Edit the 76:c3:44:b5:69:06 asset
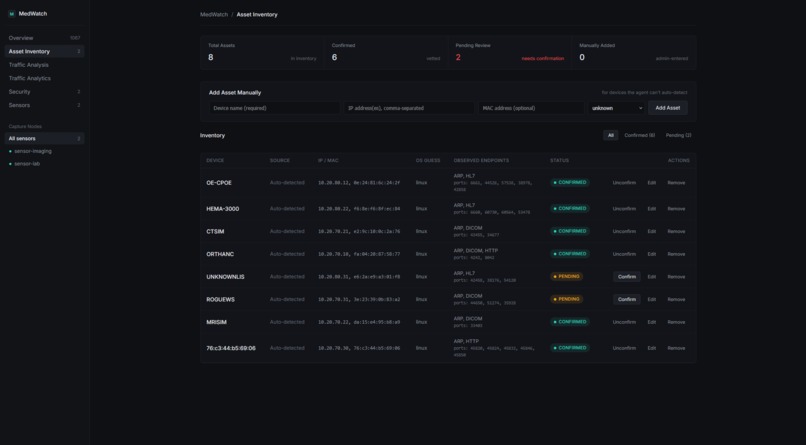 point(652,348)
